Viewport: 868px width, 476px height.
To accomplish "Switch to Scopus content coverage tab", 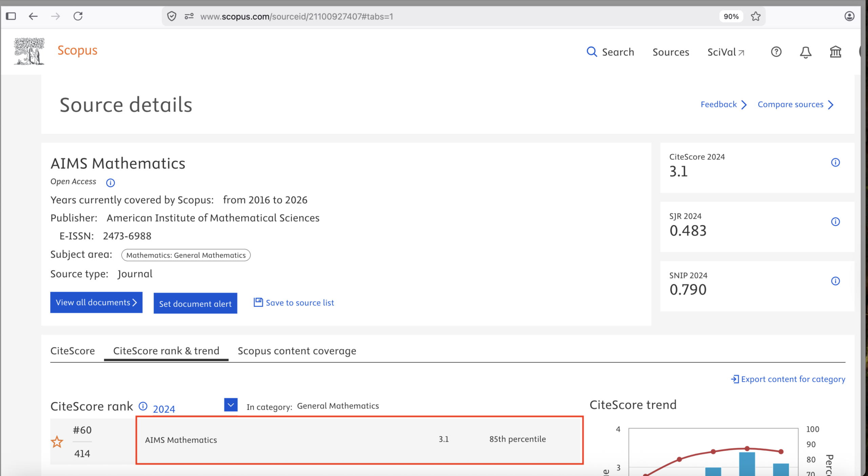I will [x=297, y=351].
